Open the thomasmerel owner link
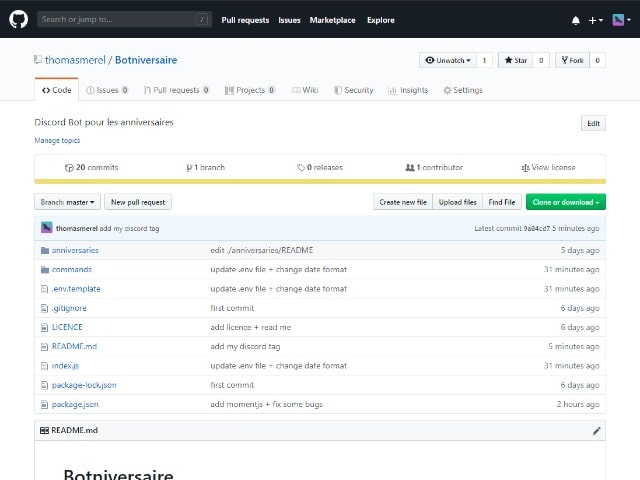The width and height of the screenshot is (640, 480). (75, 60)
